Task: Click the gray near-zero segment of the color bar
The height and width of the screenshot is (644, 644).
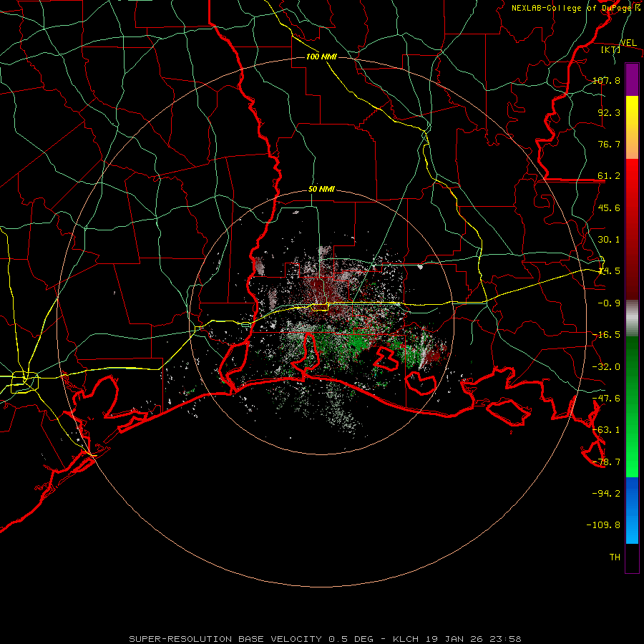Action: click(x=632, y=318)
